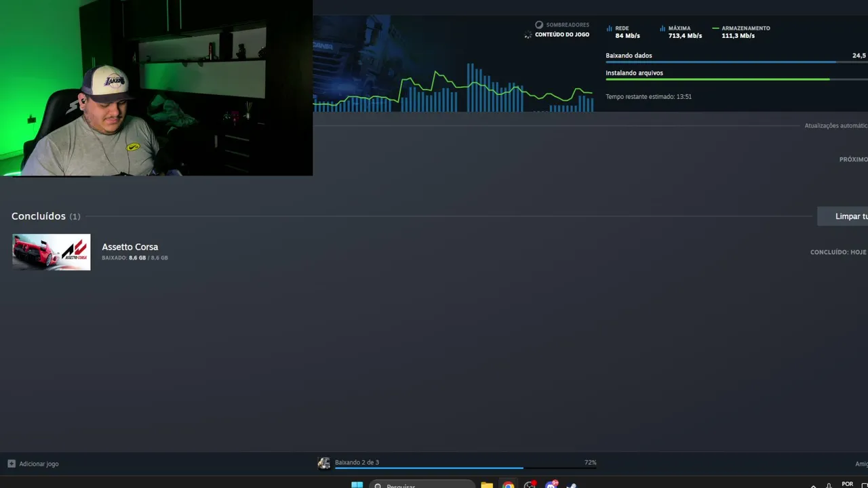Click the Pesquisar taskbar search box
Screen dimensions: 868x488
[422, 485]
